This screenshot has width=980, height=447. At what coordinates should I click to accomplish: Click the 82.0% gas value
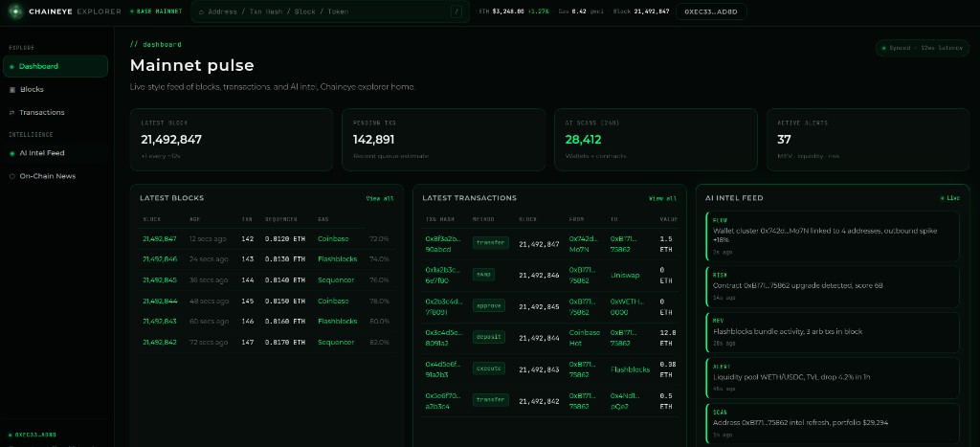coord(379,343)
